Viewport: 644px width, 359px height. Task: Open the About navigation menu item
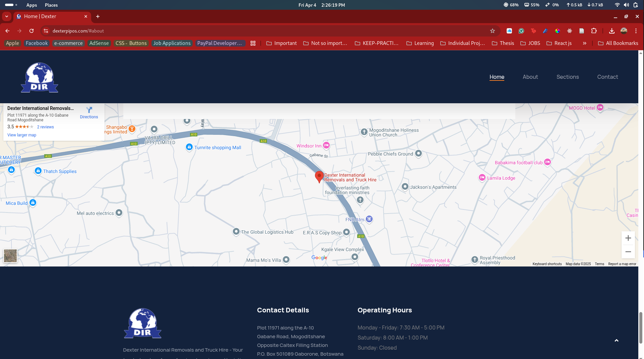pyautogui.click(x=530, y=77)
